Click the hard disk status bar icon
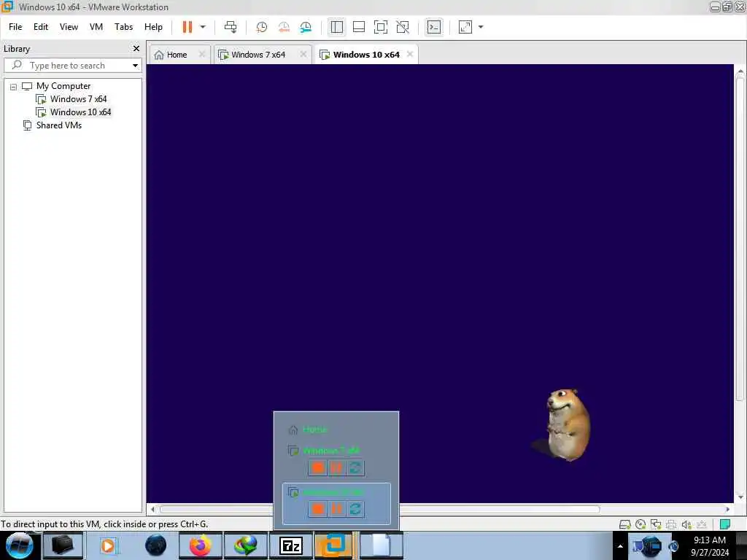Viewport: 747px width, 560px height. (x=625, y=524)
